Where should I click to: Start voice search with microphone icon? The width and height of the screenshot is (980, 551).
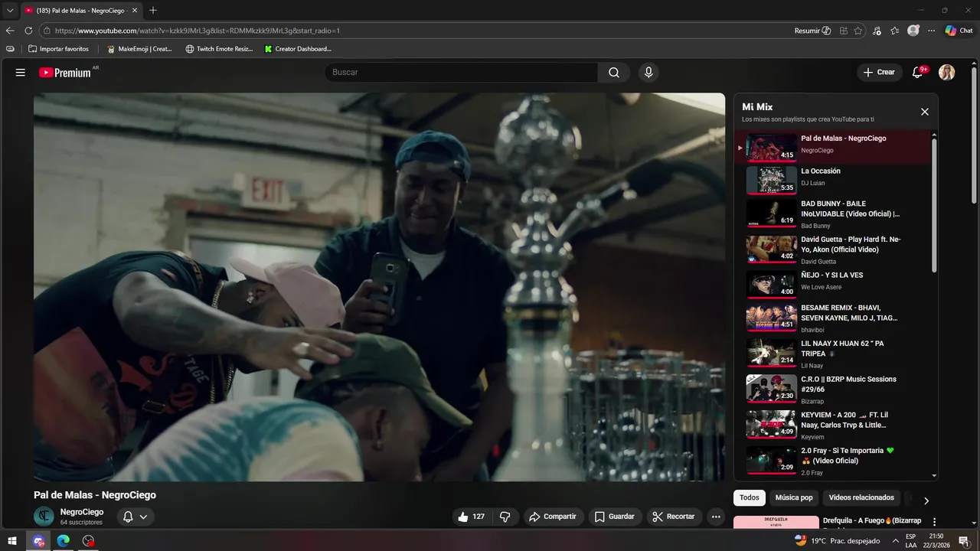pos(648,72)
